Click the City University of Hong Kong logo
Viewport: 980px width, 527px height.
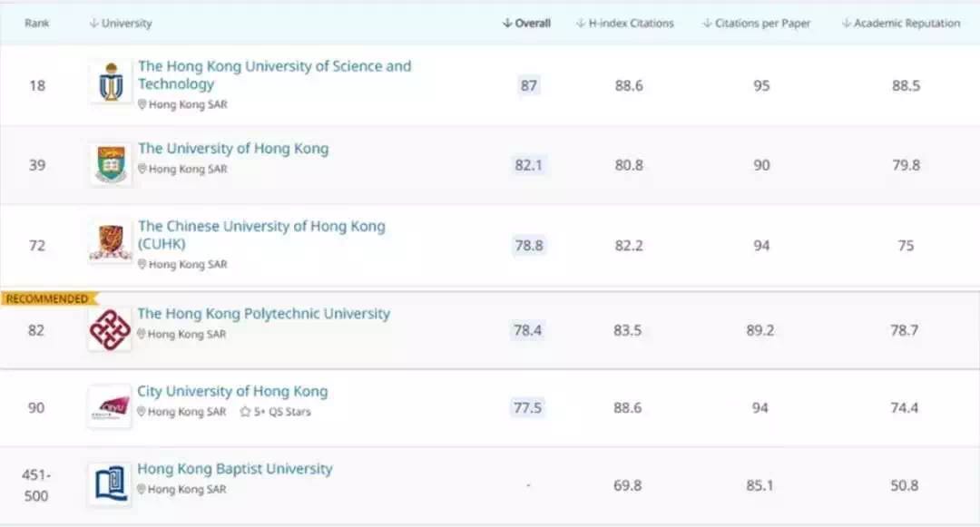pos(110,406)
